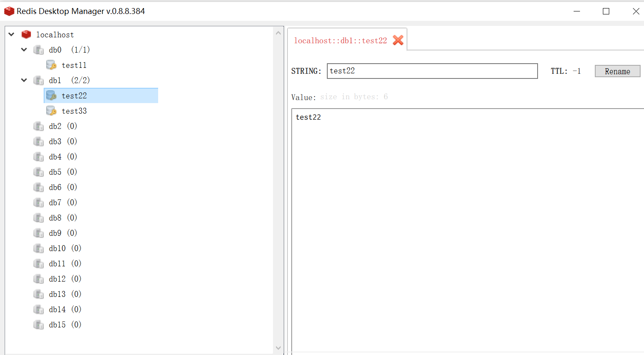This screenshot has height=355, width=644.
Task: Click the db1 database icon
Action: point(39,81)
